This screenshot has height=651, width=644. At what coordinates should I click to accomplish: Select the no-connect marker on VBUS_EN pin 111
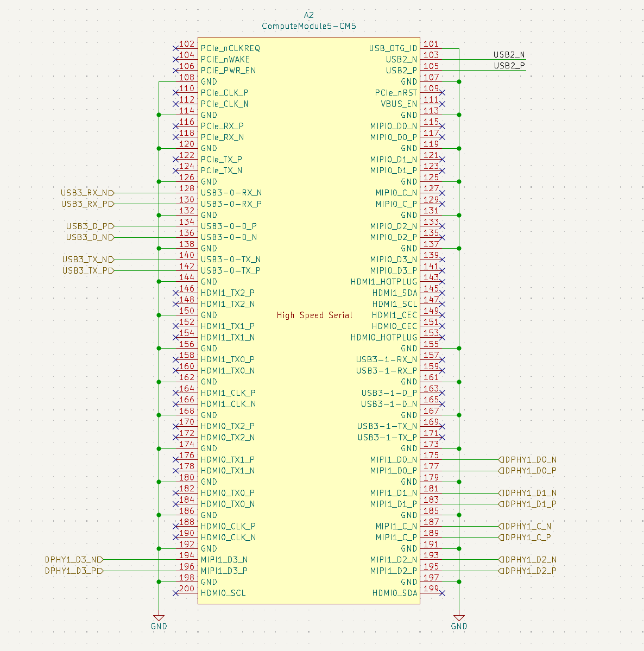tap(442, 104)
